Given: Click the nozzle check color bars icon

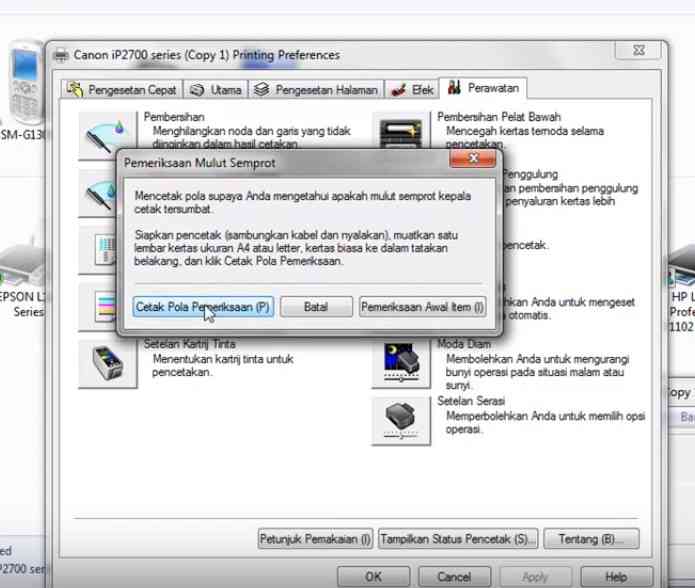Looking at the screenshot, I should (98, 307).
